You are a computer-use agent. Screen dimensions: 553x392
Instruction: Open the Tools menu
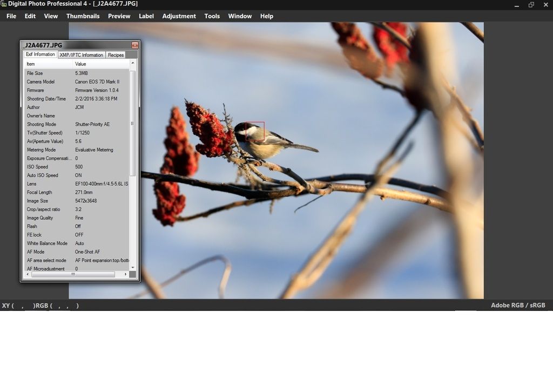(x=212, y=16)
